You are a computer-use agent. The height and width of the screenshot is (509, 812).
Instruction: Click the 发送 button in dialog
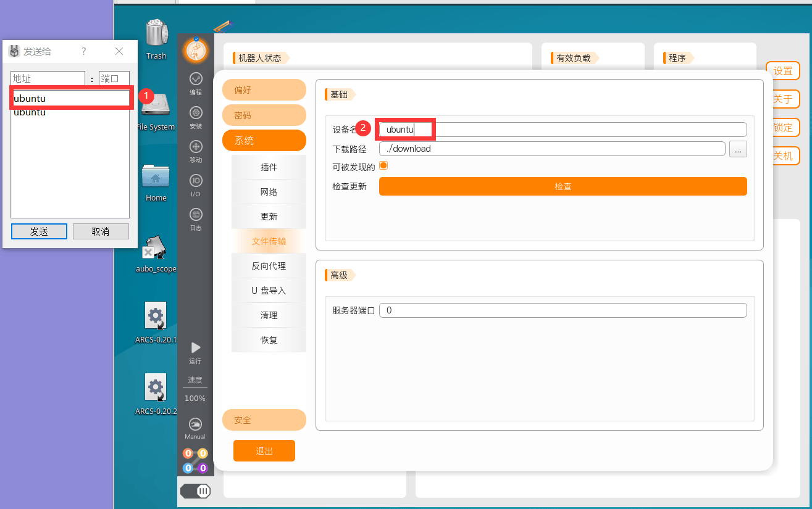click(x=39, y=231)
